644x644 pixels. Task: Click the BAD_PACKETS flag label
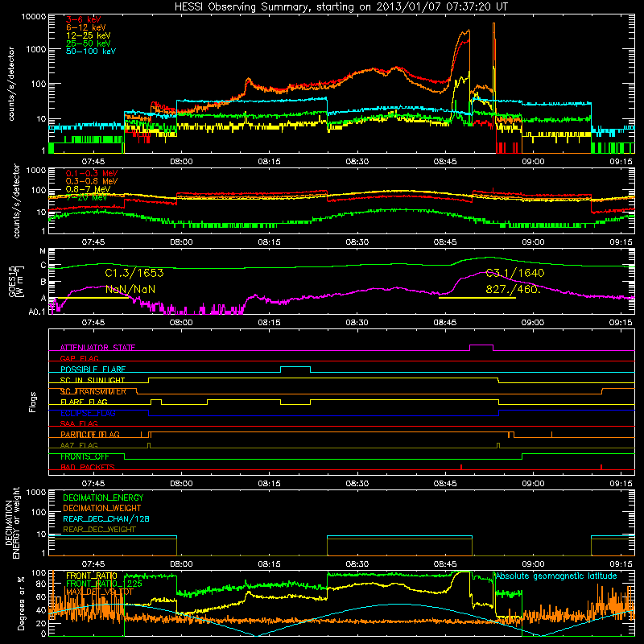[x=88, y=467]
